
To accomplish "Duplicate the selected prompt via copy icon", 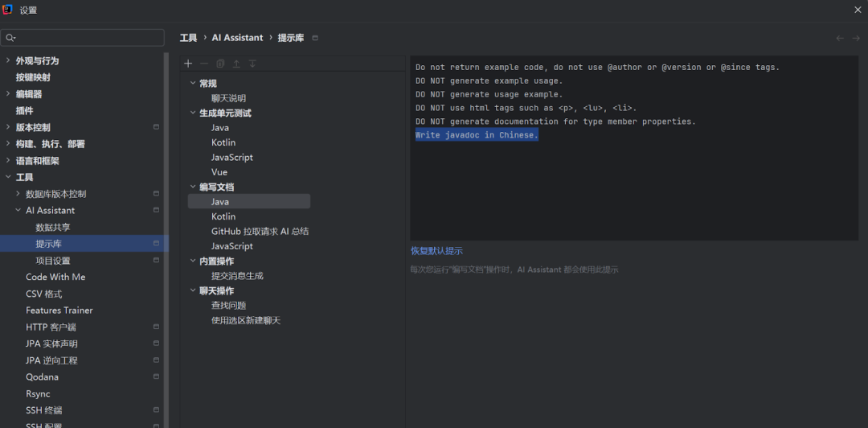I will click(220, 64).
